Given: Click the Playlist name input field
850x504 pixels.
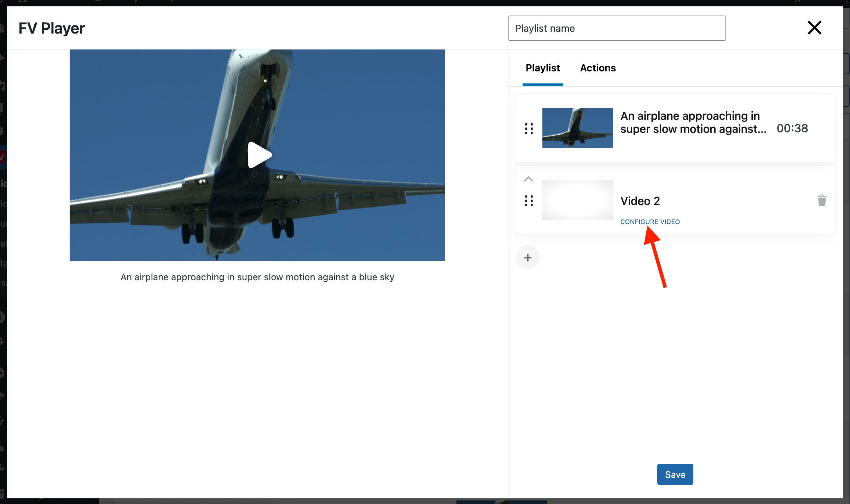Looking at the screenshot, I should pyautogui.click(x=617, y=28).
